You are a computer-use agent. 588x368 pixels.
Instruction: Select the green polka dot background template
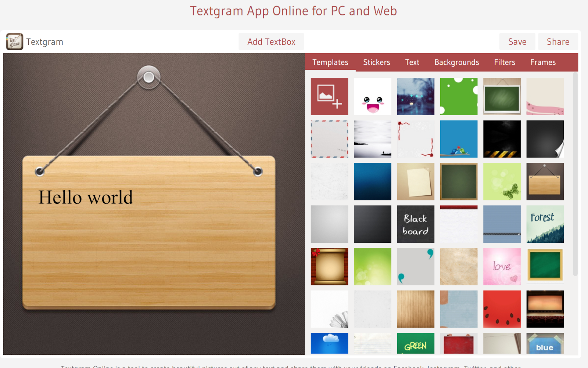click(458, 96)
